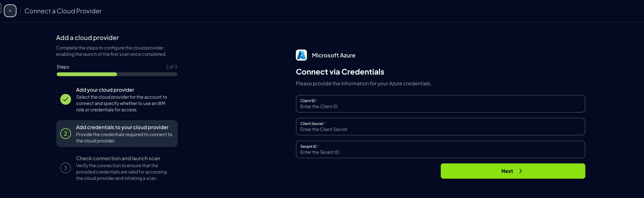Screen dimensions: 644x198
Task: Click 'Please provide the information' description text
Action: click(364, 83)
